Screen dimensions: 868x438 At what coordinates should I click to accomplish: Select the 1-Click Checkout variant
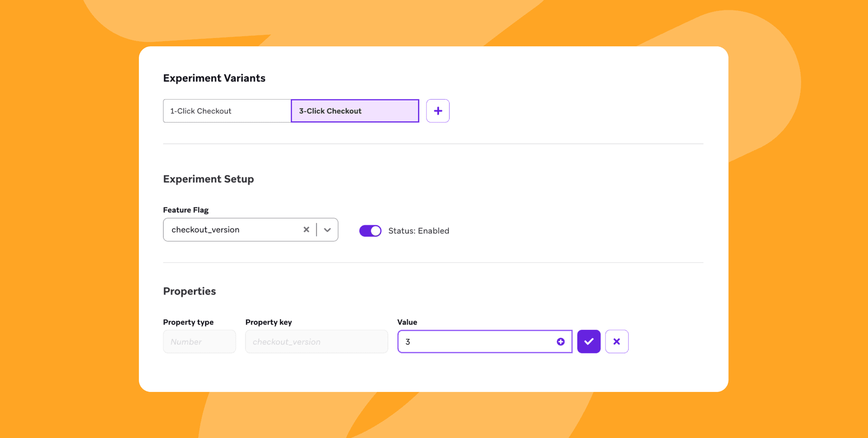tap(226, 110)
